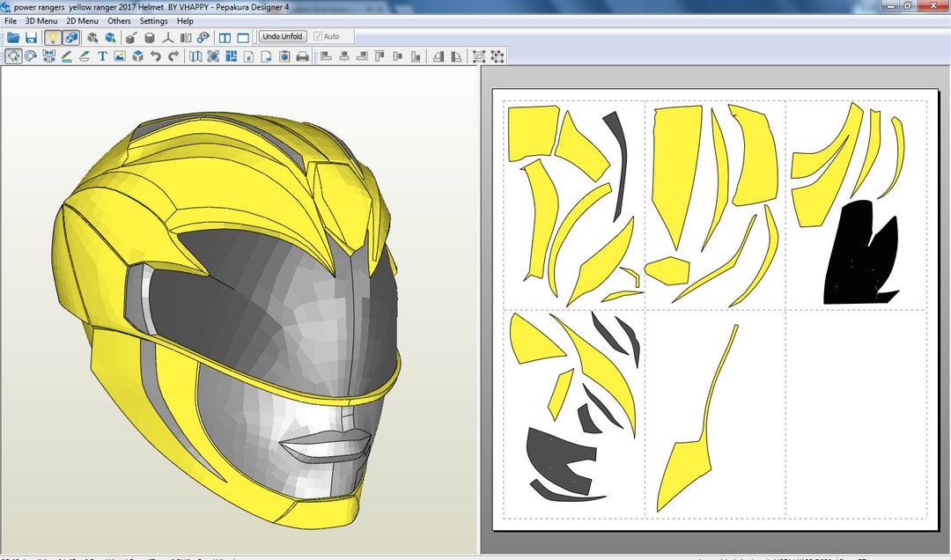Open the File menu
This screenshot has height=560, width=951.
10,20
